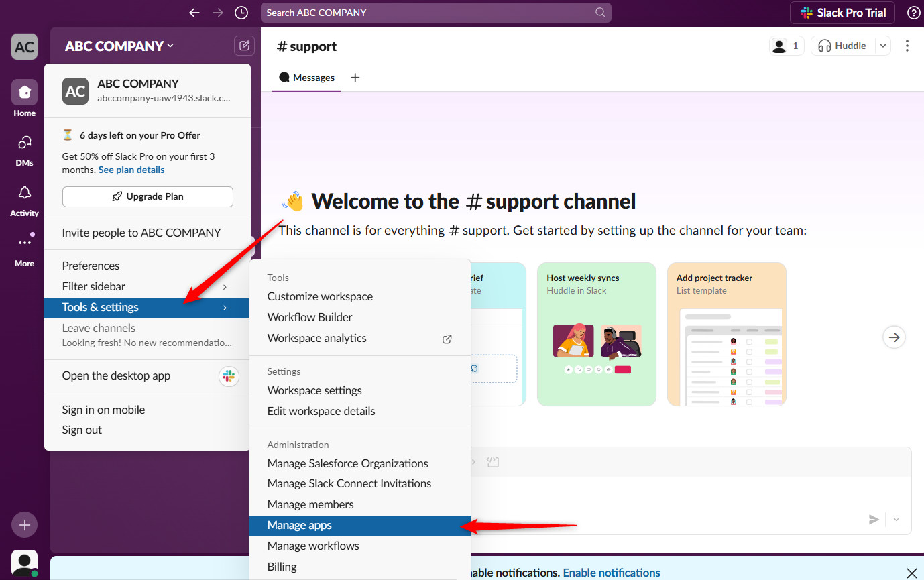Click the back navigation arrow
This screenshot has height=580, width=924.
(194, 13)
